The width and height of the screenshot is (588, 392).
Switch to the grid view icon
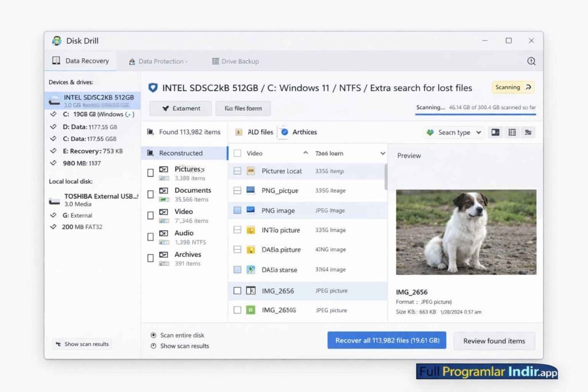pyautogui.click(x=512, y=133)
